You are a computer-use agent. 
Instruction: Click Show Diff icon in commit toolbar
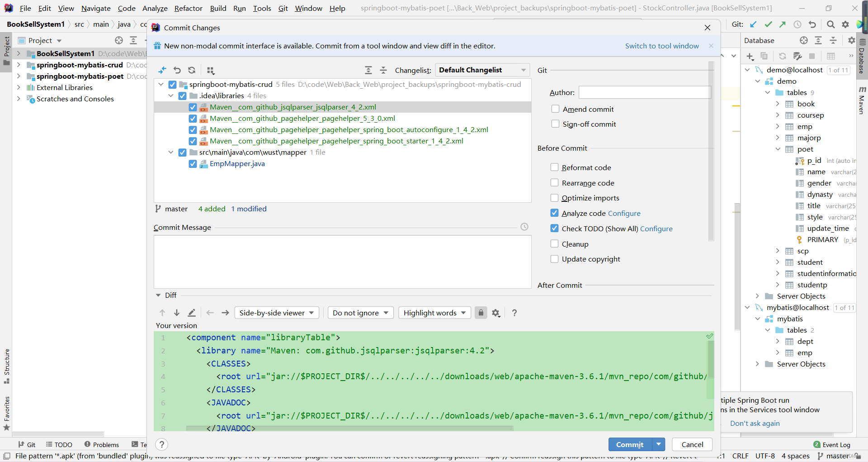tap(162, 70)
